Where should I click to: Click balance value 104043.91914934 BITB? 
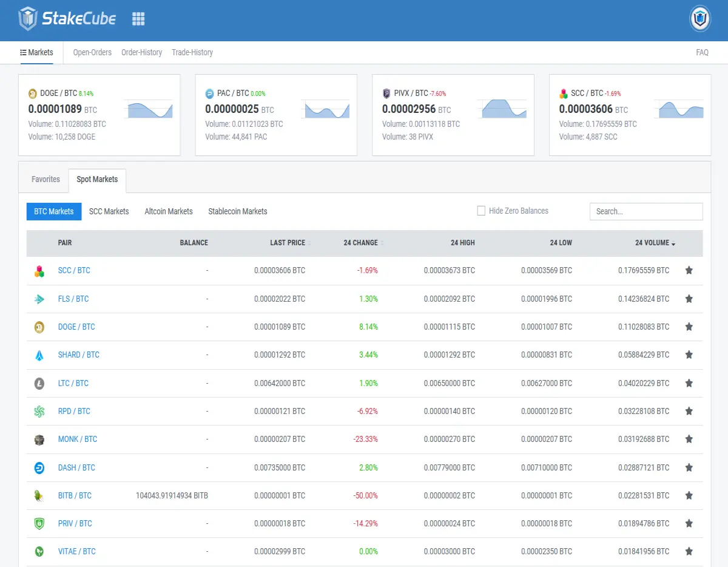(172, 495)
